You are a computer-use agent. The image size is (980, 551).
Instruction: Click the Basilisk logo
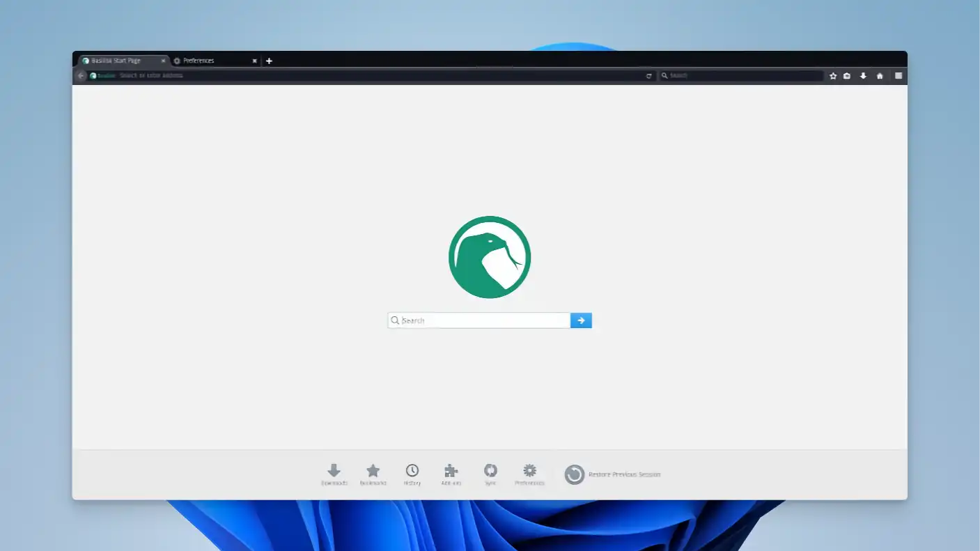(490, 256)
